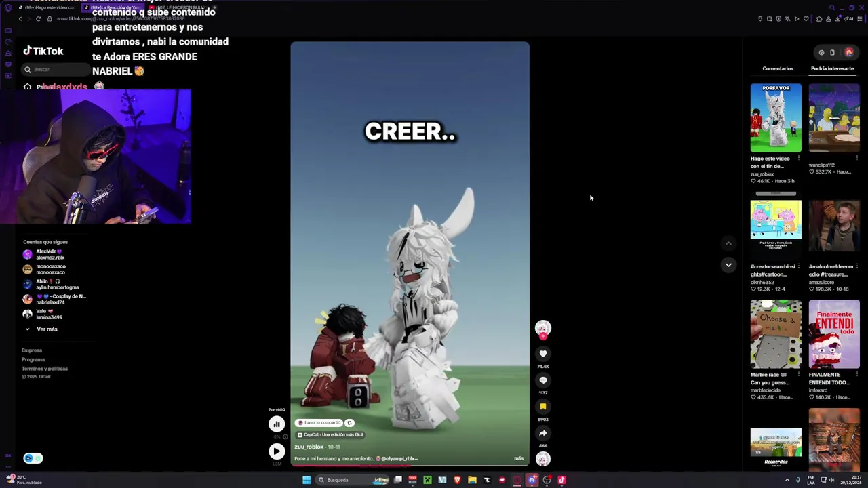The width and height of the screenshot is (868, 488).
Task: Switch to the 'Podría interesarte' tab
Action: click(x=833, y=68)
